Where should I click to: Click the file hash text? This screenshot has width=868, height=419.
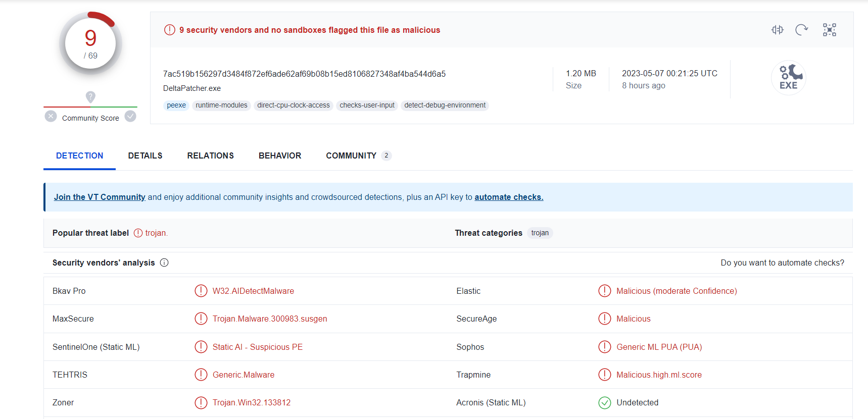304,74
